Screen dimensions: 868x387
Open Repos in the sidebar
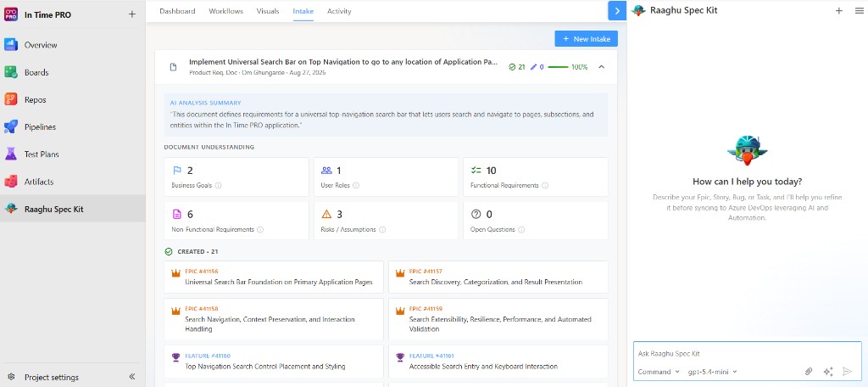pyautogui.click(x=73, y=100)
